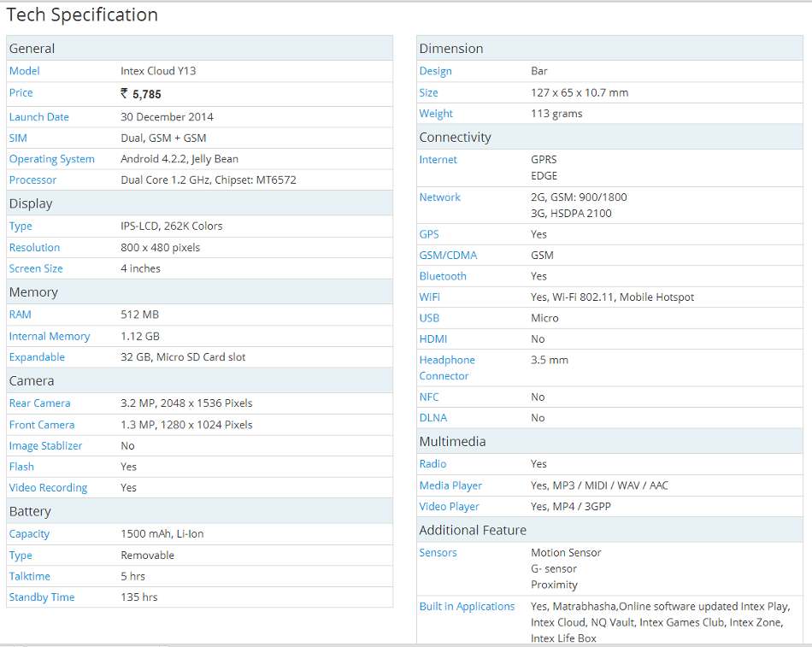Screen dimensions: 812x647
Task: Open the Image Stablizer link
Action: tap(45, 446)
